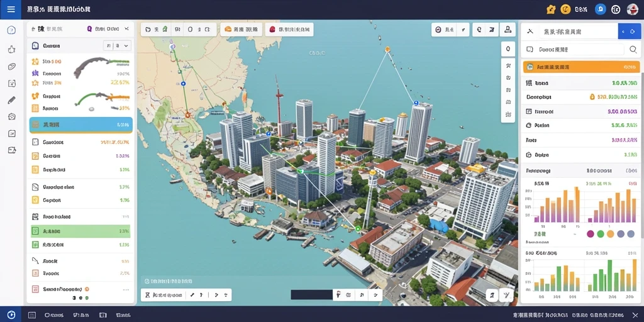Viewport: 644px width, 322px height.
Task: Pick the orange color dot under the charts
Action: 610,234
